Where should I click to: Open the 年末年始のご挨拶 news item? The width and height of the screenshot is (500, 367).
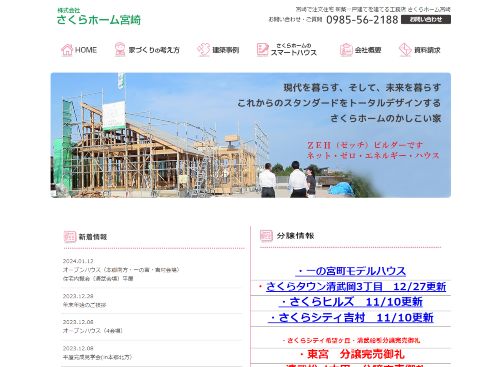pos(85,305)
